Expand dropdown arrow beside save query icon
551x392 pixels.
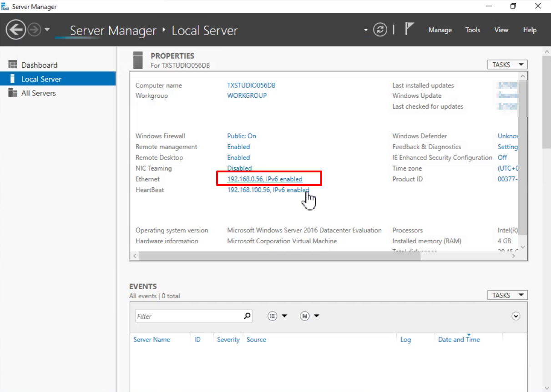(317, 316)
